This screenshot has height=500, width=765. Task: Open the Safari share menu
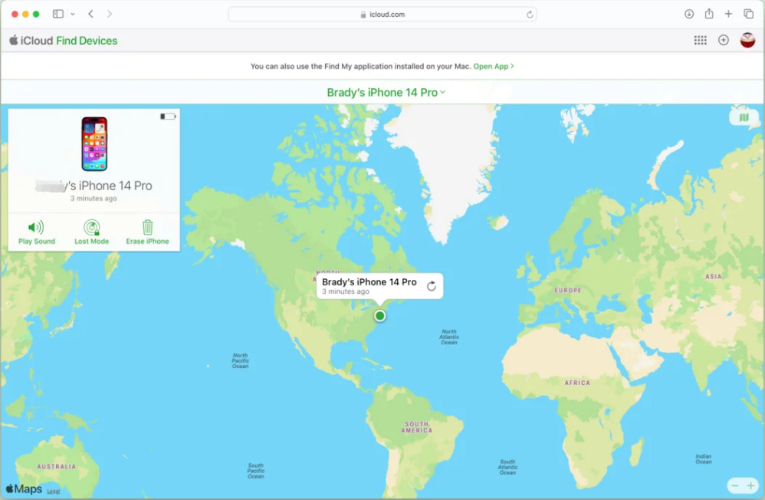(x=709, y=14)
